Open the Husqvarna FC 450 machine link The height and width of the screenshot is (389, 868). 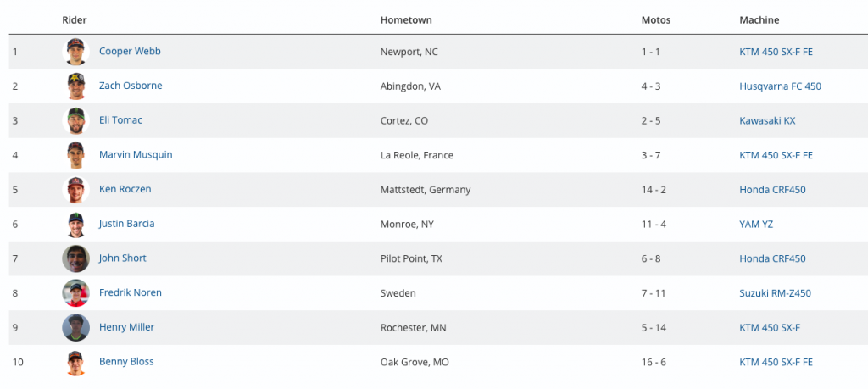[x=780, y=86]
